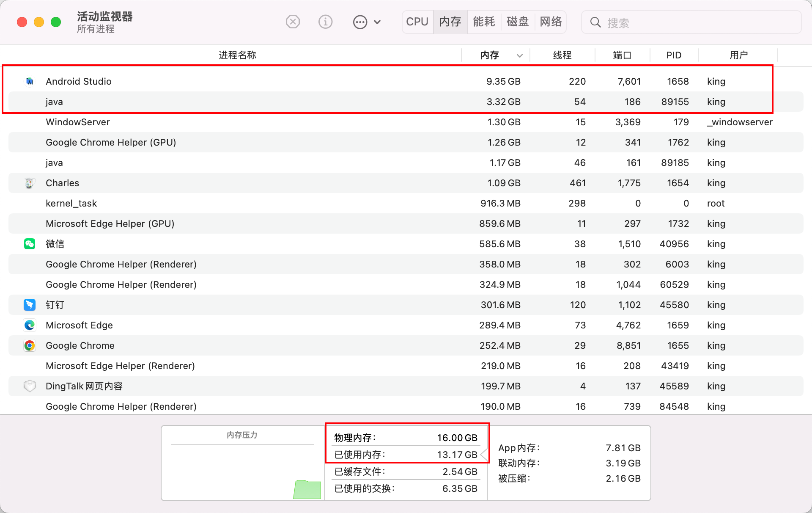The width and height of the screenshot is (812, 513).
Task: Open the 能耗 tab
Action: (x=484, y=22)
